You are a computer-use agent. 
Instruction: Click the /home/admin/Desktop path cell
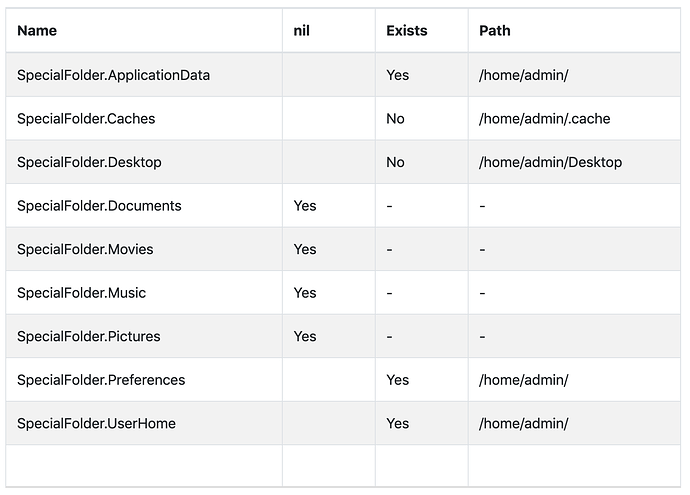574,162
